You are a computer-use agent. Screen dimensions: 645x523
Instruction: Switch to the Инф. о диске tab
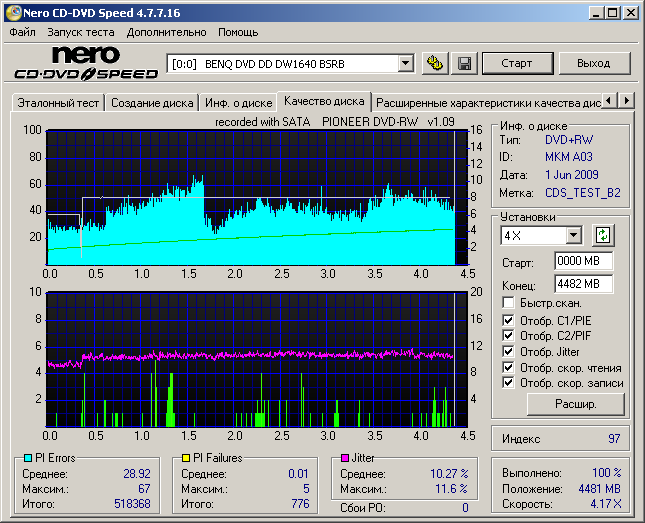tap(239, 103)
